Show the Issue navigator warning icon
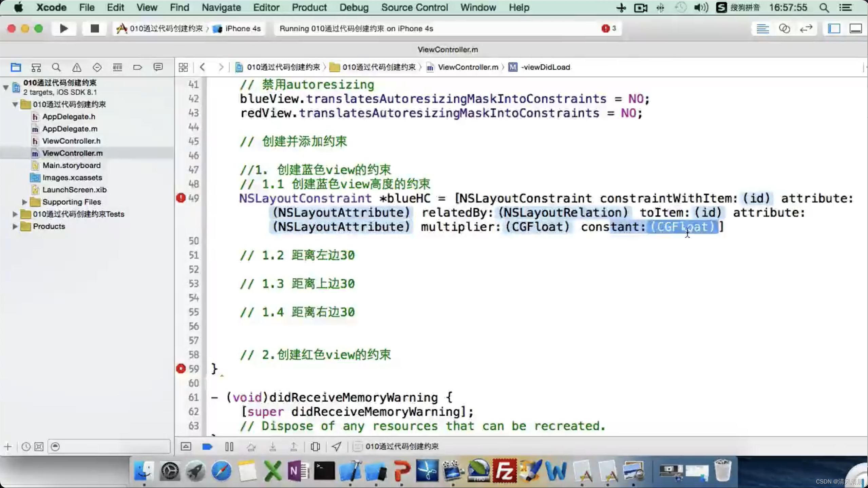The image size is (868, 488). point(77,67)
